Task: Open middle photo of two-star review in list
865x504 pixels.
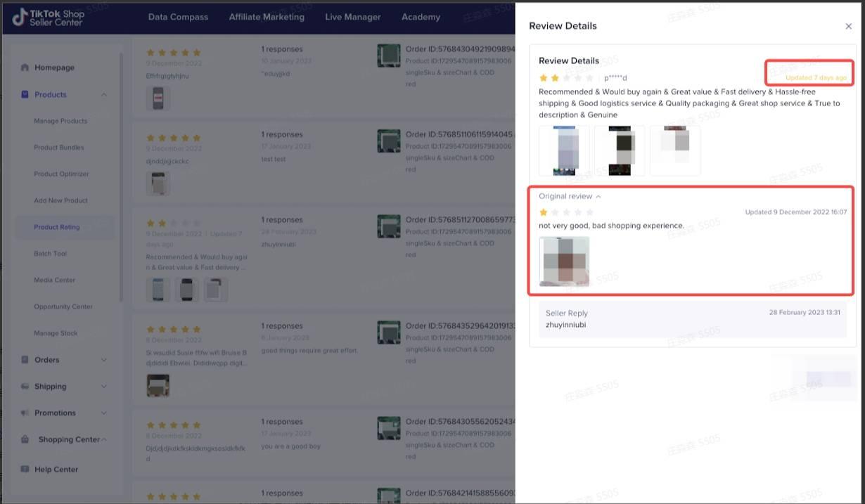Action: pyautogui.click(x=187, y=290)
